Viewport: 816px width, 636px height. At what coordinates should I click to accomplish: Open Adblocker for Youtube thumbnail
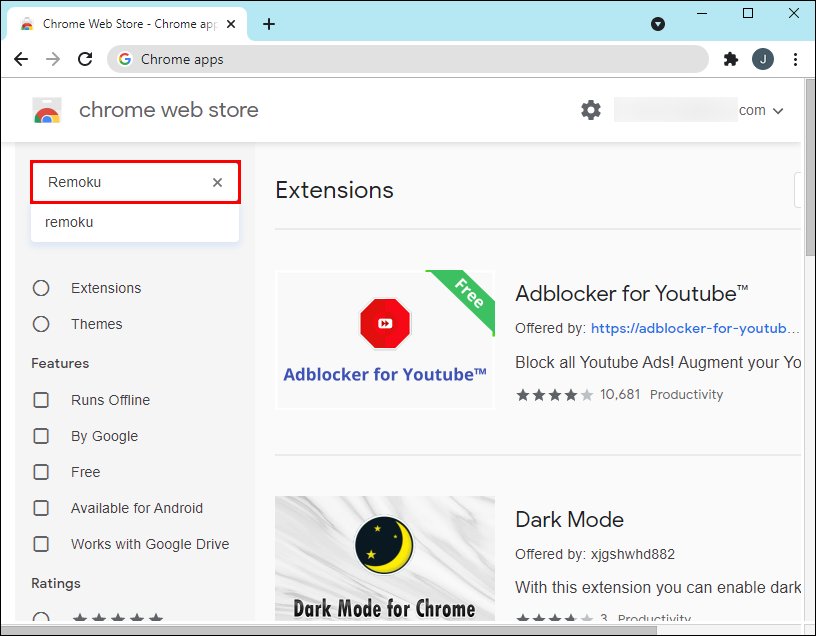[385, 340]
